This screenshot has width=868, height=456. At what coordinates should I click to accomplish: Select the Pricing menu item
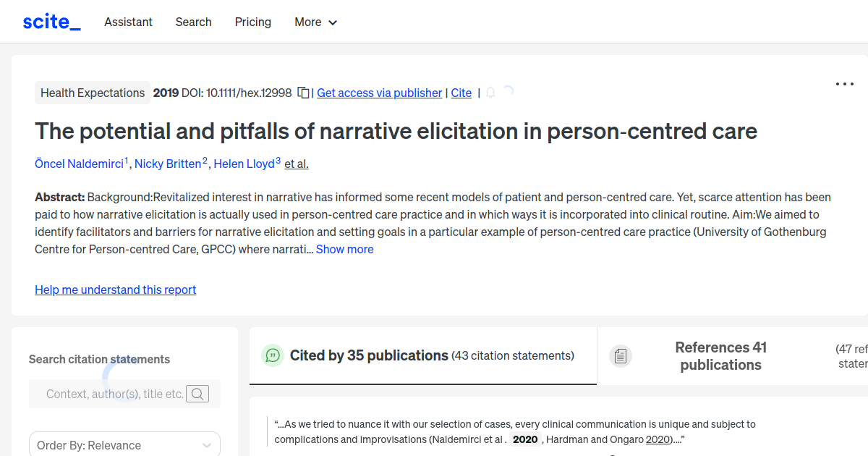tap(252, 22)
